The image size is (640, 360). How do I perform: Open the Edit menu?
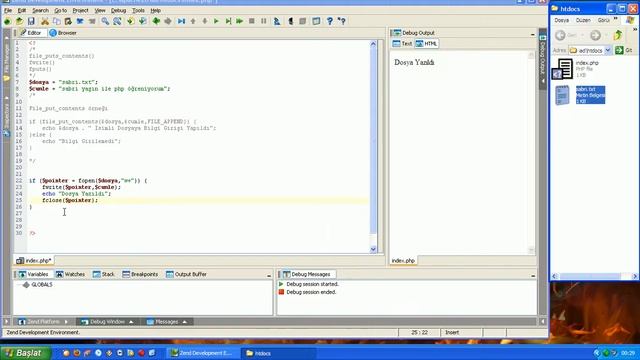22,10
